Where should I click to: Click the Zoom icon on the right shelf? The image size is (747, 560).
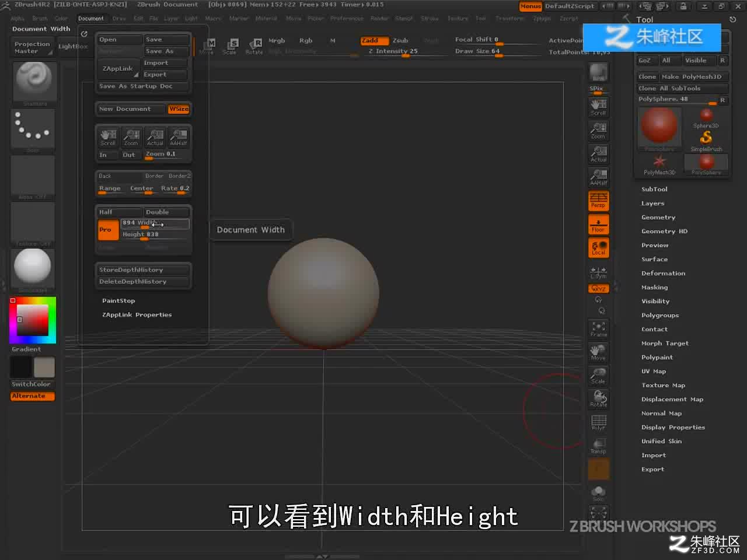(598, 130)
